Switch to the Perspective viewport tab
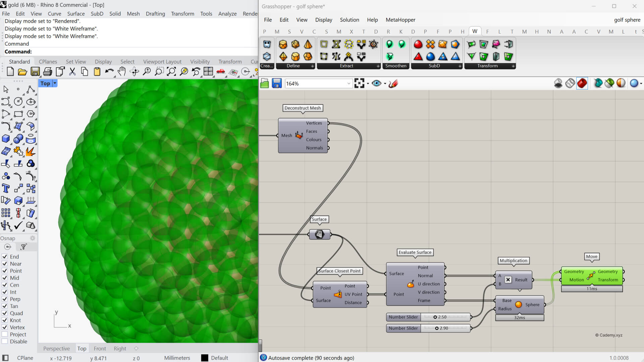The height and width of the screenshot is (362, 644). coord(56,349)
